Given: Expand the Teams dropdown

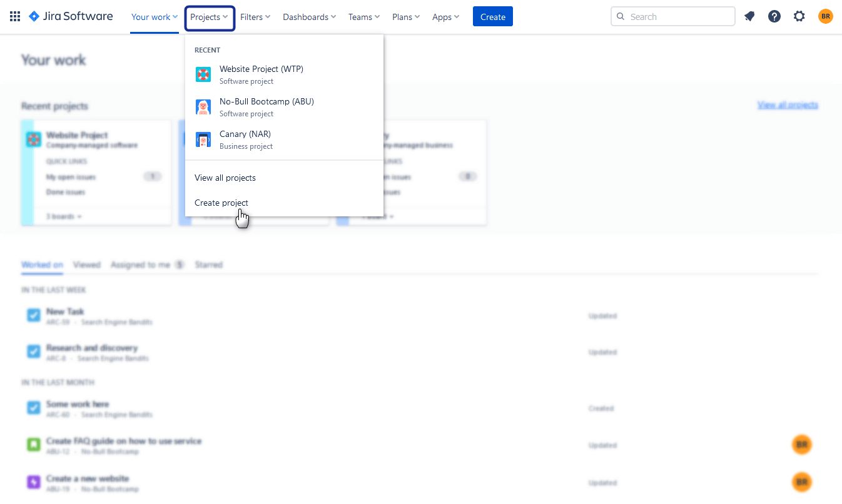Looking at the screenshot, I should 364,17.
